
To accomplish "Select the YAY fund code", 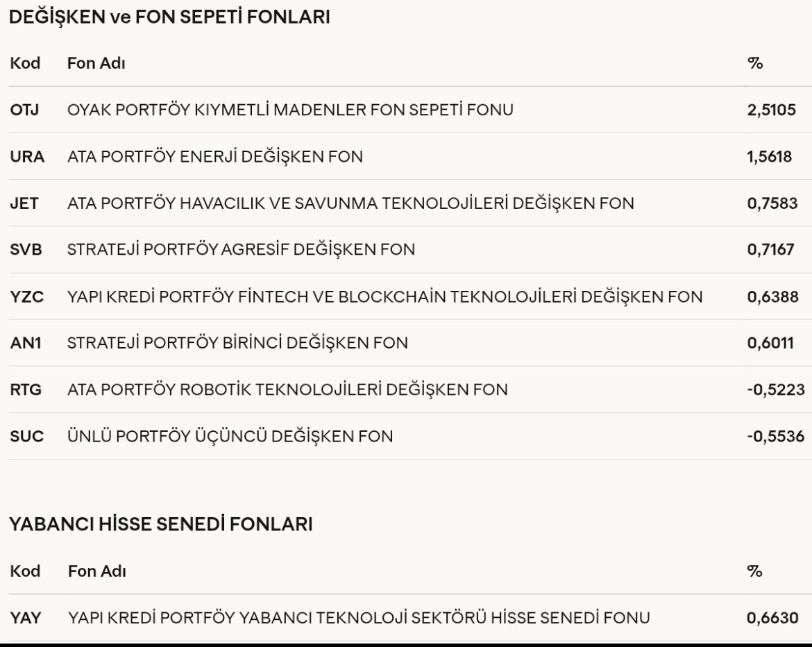I will [26, 617].
